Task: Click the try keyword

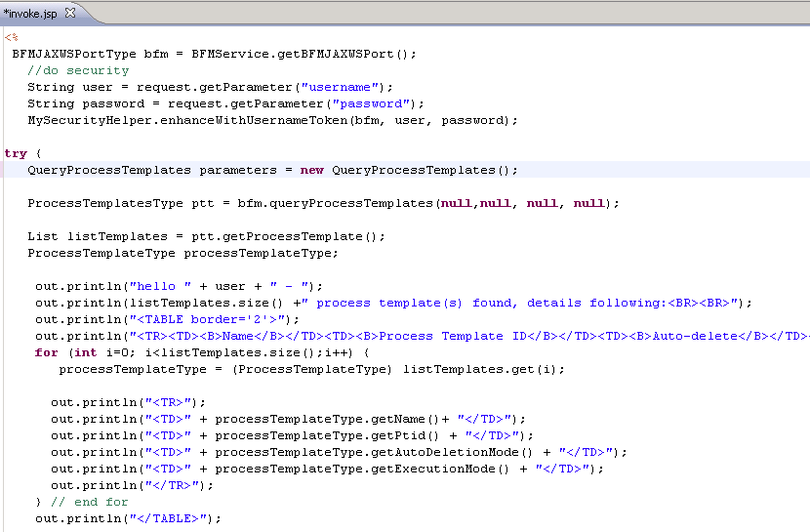Action: (16, 153)
